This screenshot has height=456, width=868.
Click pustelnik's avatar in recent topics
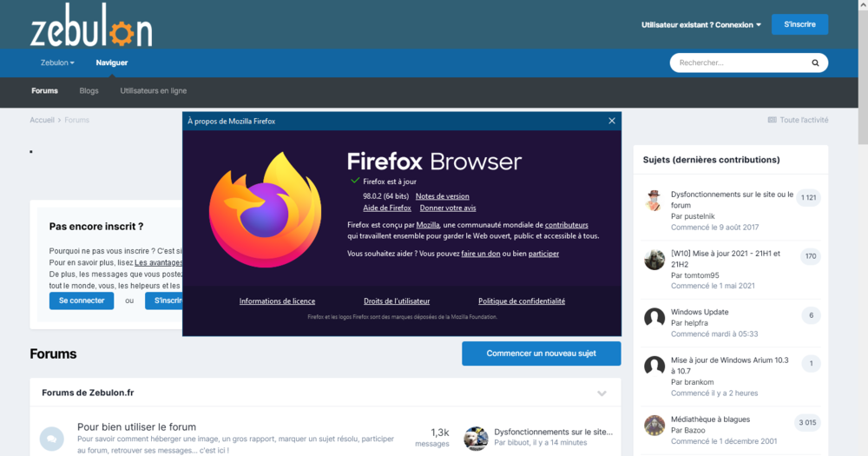654,200
